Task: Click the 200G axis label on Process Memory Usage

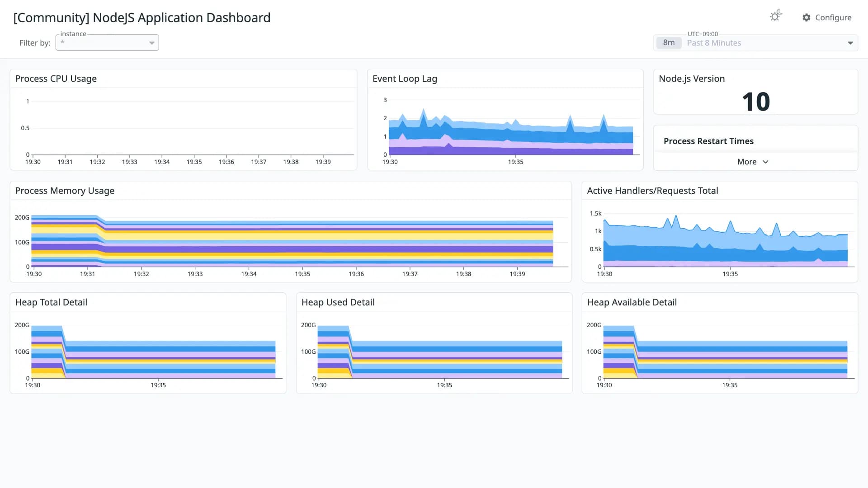Action: pyautogui.click(x=22, y=217)
